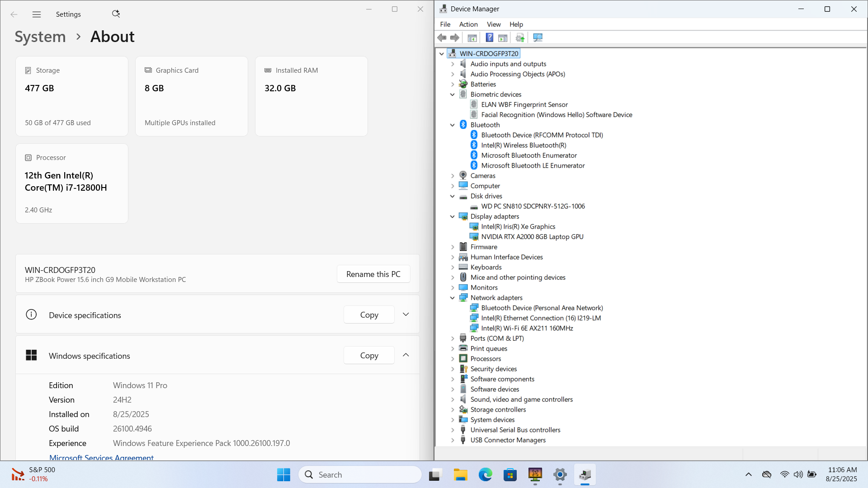Select the WIN-CRDOGFP3T20 root node

(x=488, y=53)
